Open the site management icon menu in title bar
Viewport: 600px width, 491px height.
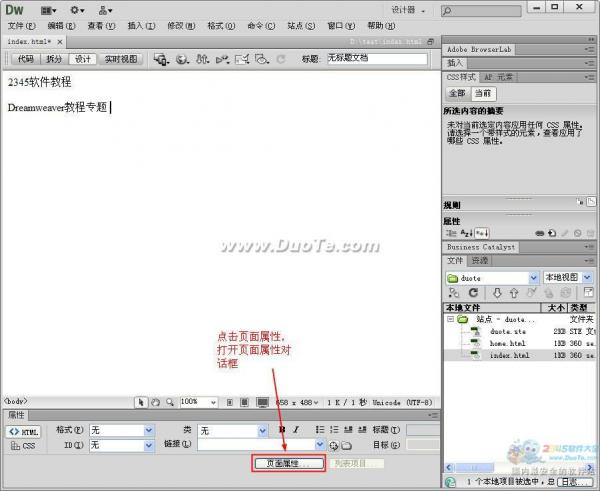tap(105, 10)
